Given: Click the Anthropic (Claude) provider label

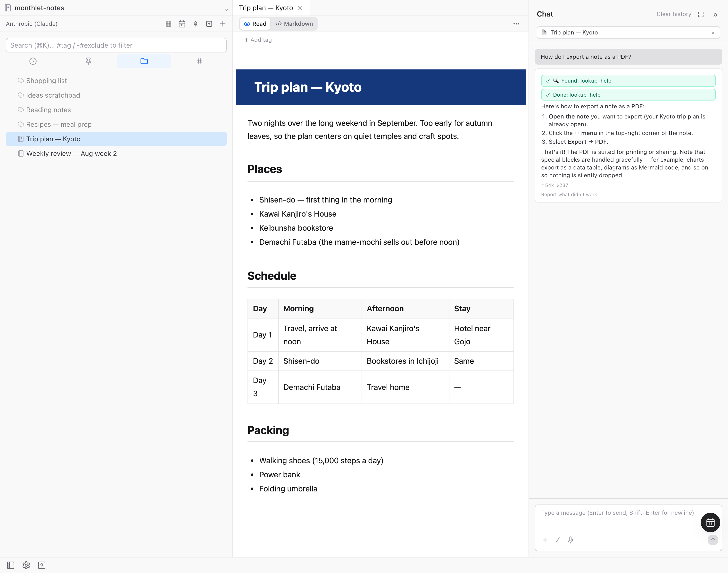Looking at the screenshot, I should pyautogui.click(x=32, y=24).
